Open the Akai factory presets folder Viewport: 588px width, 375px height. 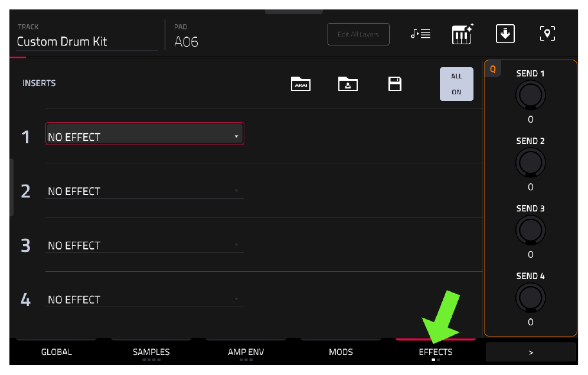tap(300, 84)
